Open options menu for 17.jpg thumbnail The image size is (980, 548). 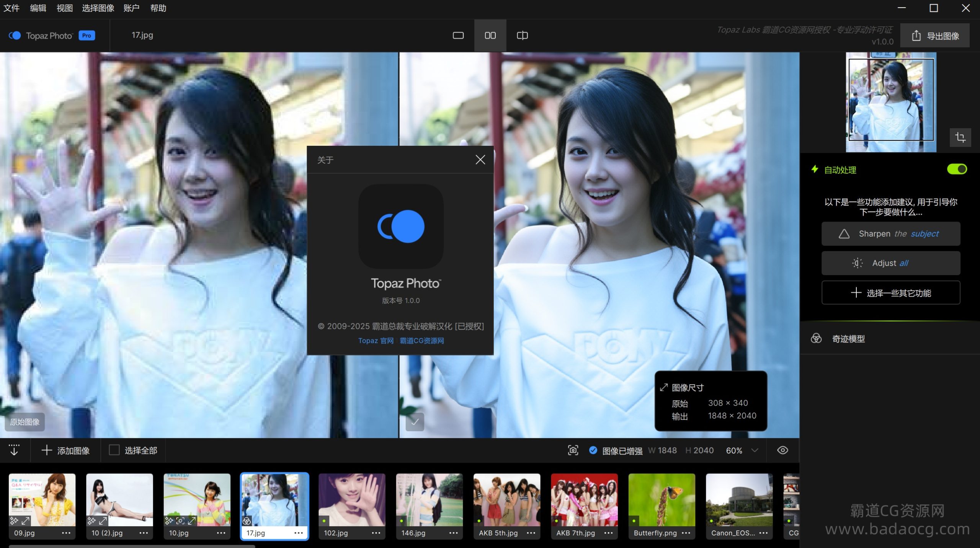(x=299, y=533)
